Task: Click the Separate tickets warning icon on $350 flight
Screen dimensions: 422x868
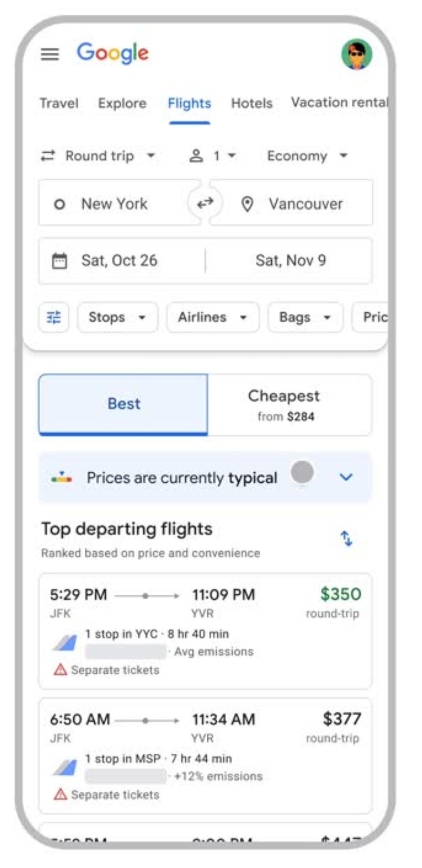Action: click(x=60, y=670)
